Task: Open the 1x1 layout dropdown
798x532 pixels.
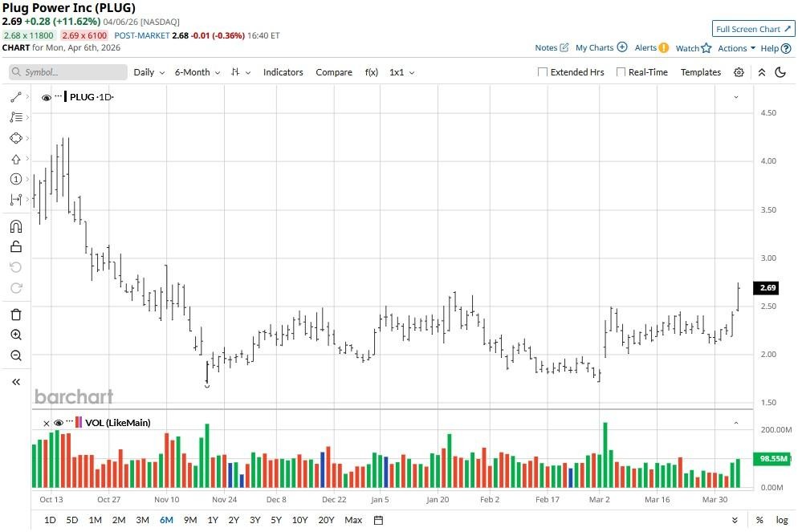Action: click(x=402, y=72)
